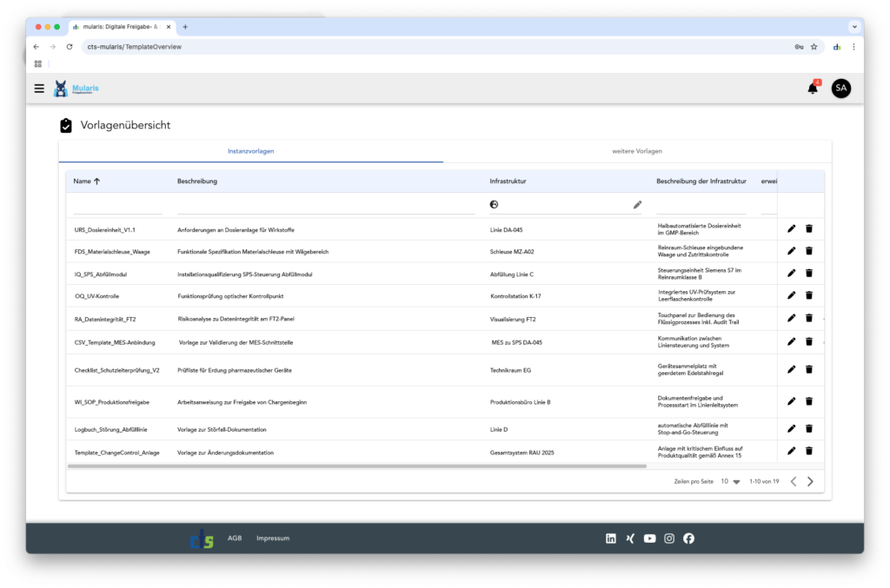The width and height of the screenshot is (890, 588).
Task: Sort by Name column header arrow
Action: (96, 182)
